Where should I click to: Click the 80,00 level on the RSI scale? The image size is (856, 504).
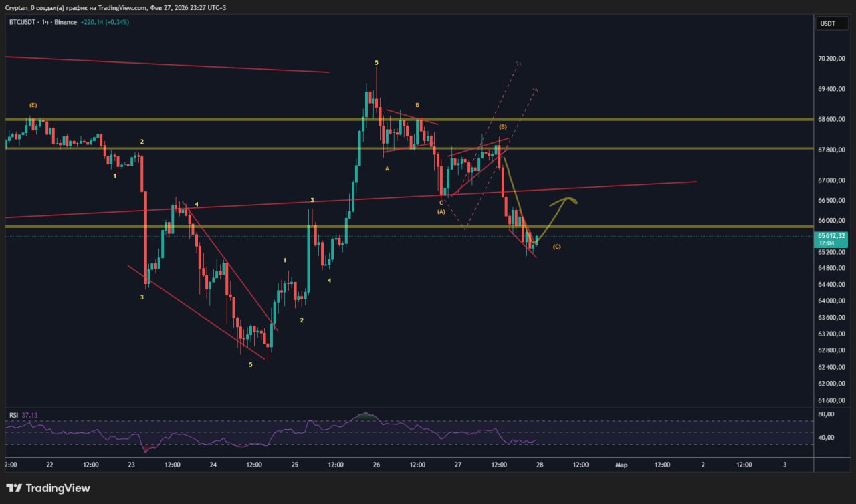(828, 414)
